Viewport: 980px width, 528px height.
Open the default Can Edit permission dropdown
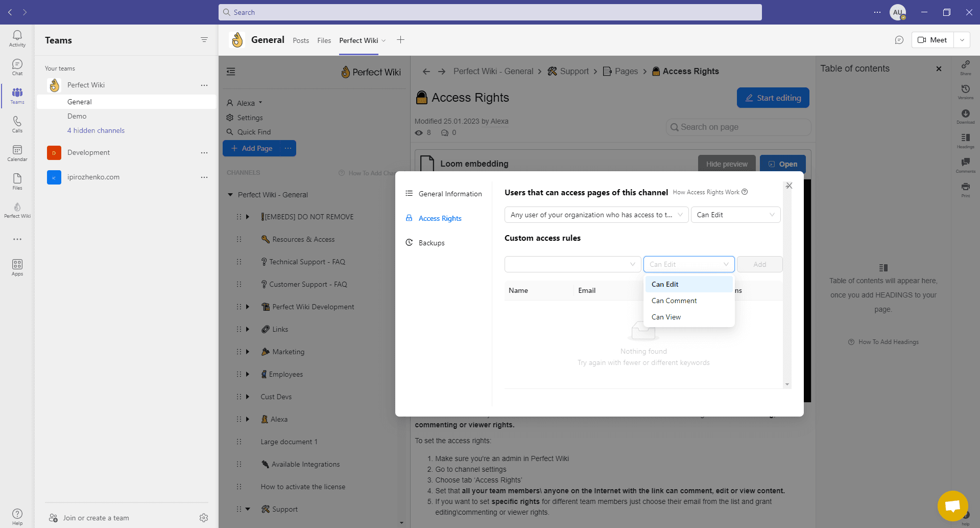[736, 215]
